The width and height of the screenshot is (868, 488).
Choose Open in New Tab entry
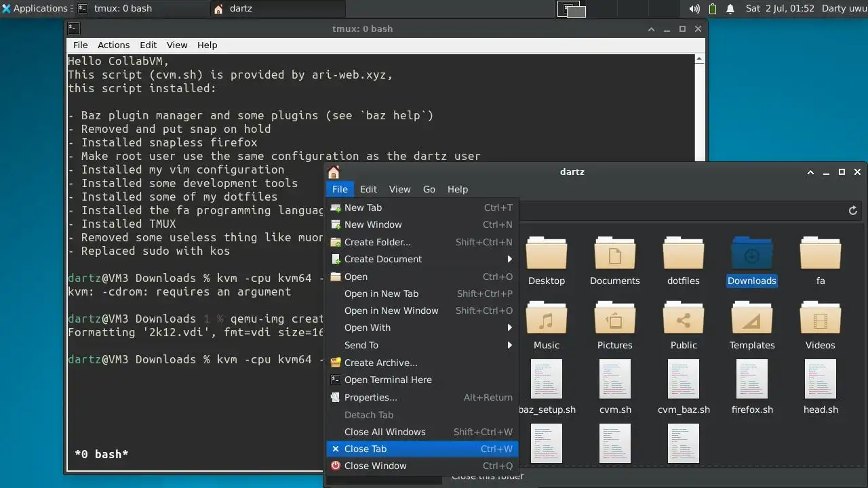point(422,293)
